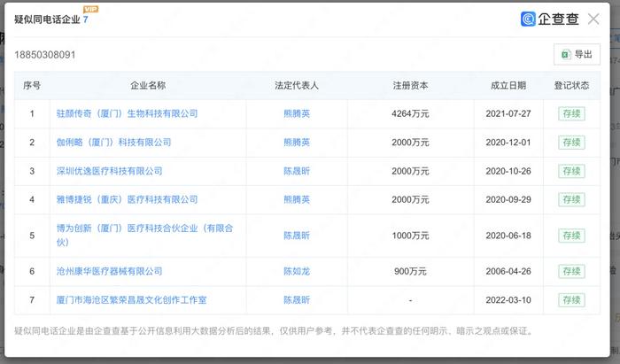Click establishment date 2020-06-18
This screenshot has width=620, height=364.
pyautogui.click(x=508, y=236)
